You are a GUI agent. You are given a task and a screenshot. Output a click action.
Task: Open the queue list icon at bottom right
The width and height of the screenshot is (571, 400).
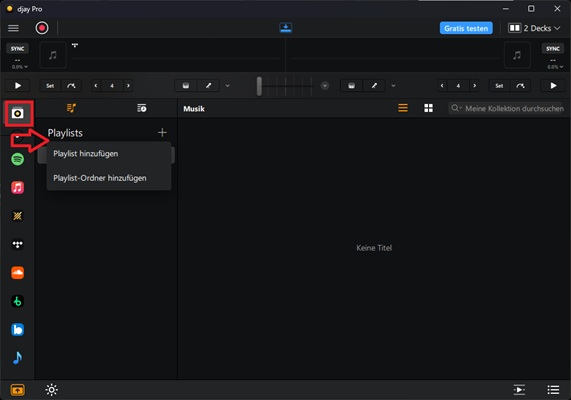[553, 390]
